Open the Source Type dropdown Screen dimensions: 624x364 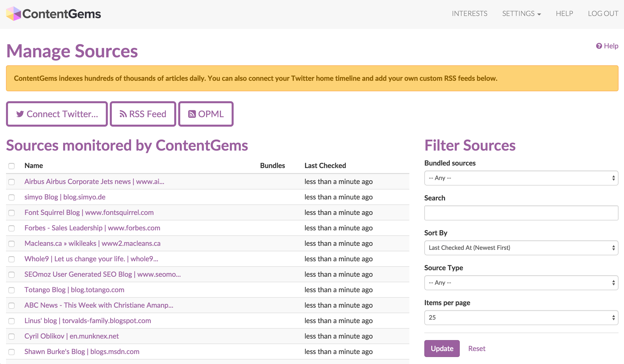click(521, 283)
